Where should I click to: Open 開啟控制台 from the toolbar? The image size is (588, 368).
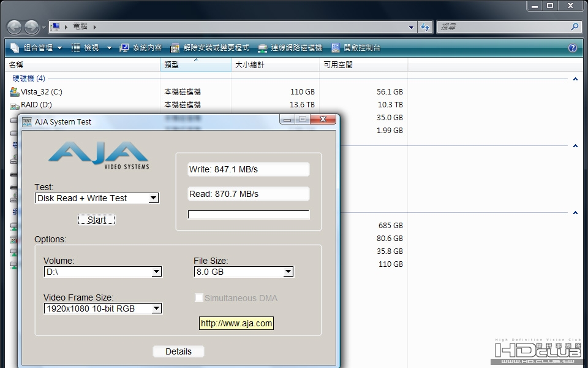356,48
